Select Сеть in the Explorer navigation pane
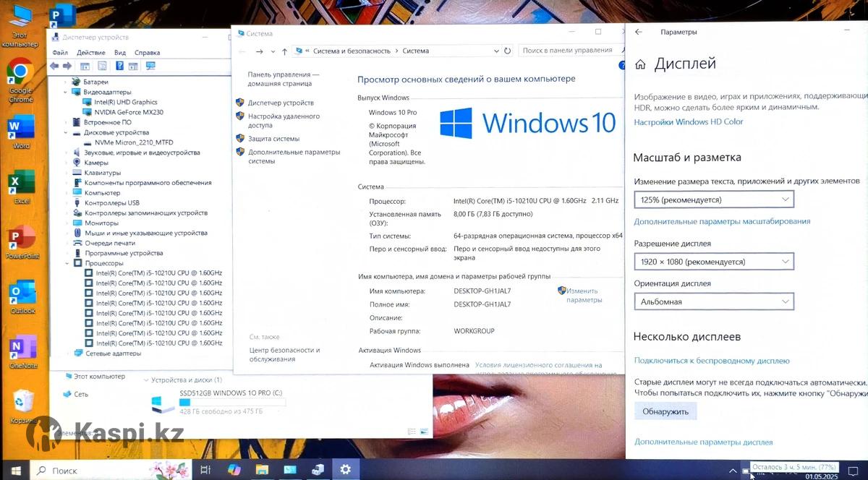Screen dimensions: 868x480 pos(81,394)
